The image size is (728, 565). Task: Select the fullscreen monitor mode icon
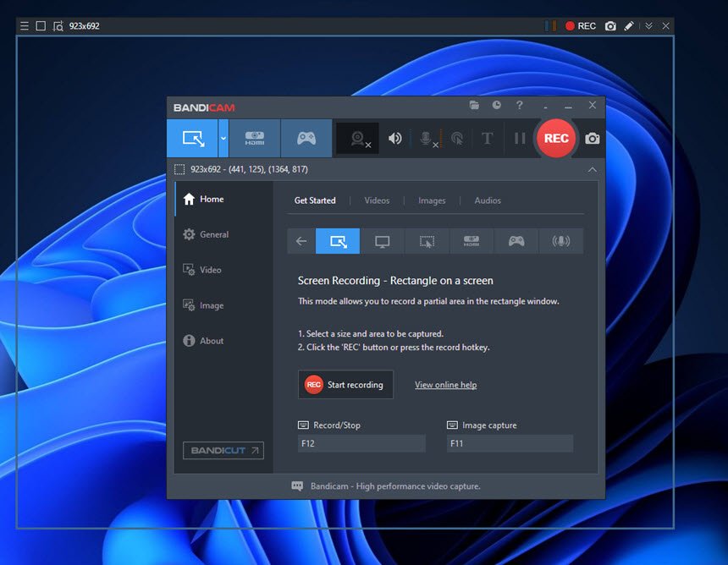[x=382, y=241]
